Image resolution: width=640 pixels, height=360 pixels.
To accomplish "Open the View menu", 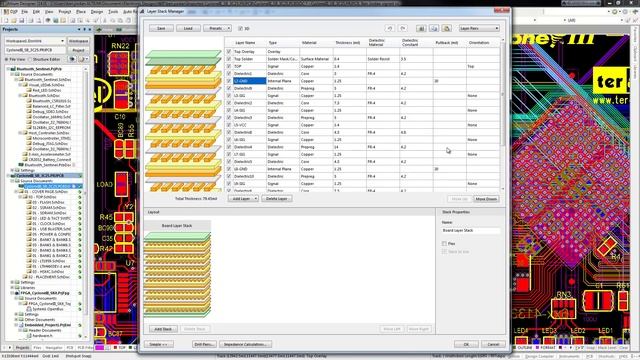I will tap(49, 12).
